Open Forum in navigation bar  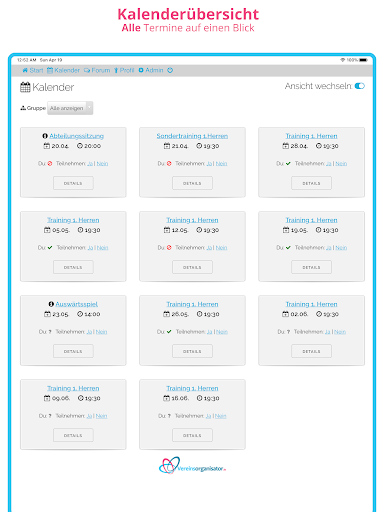point(97,70)
